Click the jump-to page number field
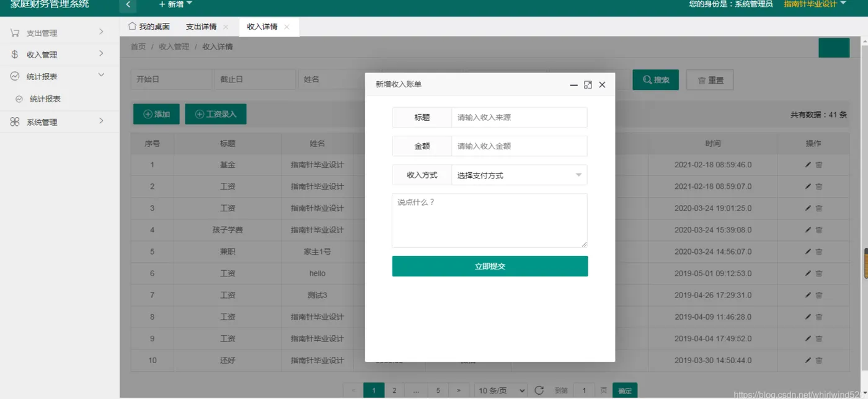The width and height of the screenshot is (868, 399). tap(583, 390)
